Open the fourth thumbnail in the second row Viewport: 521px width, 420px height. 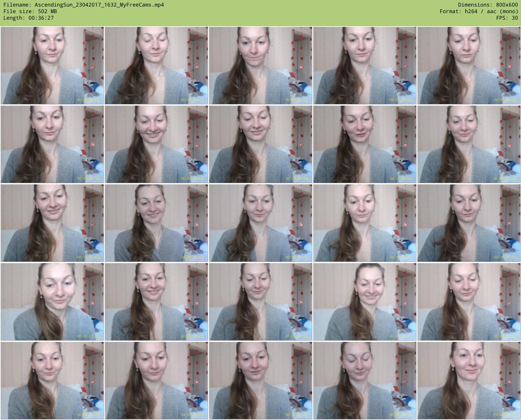pos(365,144)
